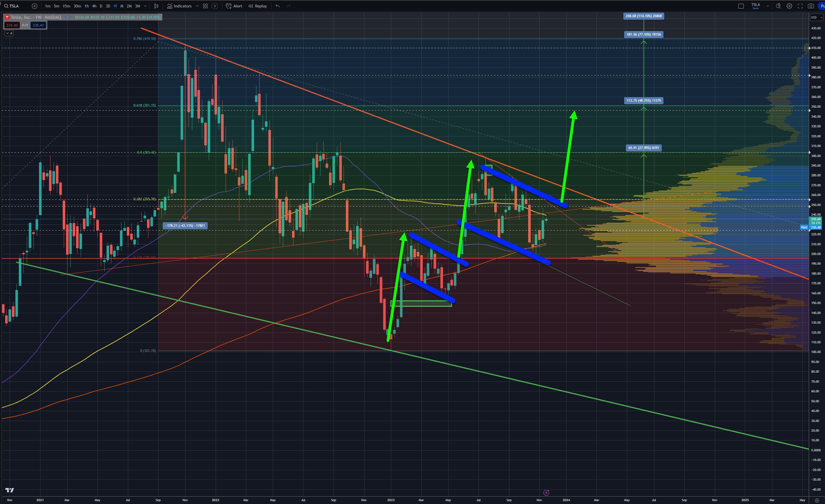Expand the TSLA layout name dropdown arrow
Screen dimensions: 825x504
tap(768, 6)
